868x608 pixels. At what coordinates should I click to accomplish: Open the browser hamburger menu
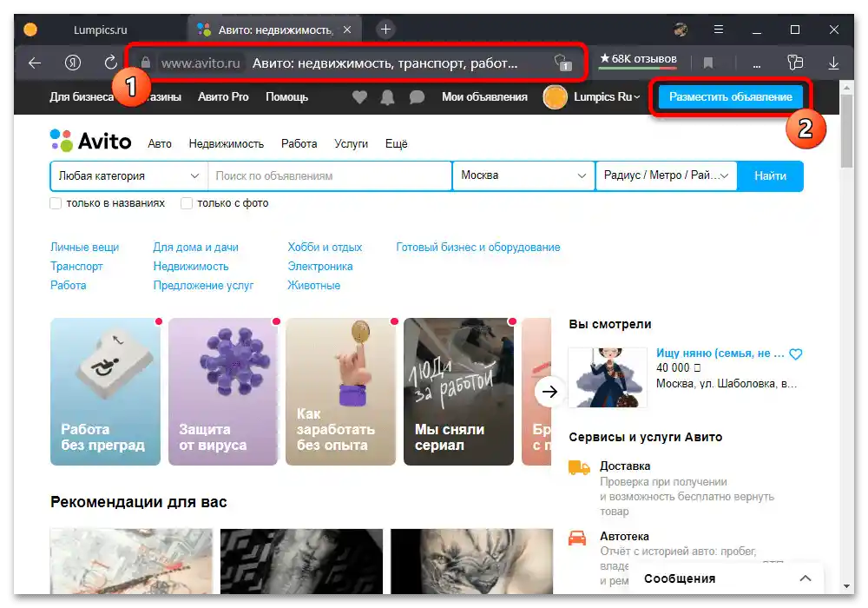[719, 30]
